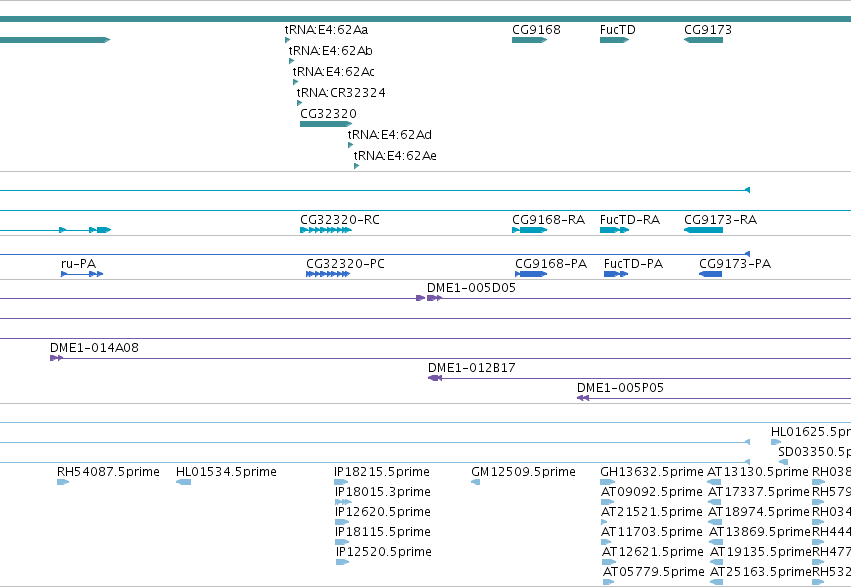Select EST AT18974.5prime
The width and height of the screenshot is (851, 587).
tap(715, 522)
